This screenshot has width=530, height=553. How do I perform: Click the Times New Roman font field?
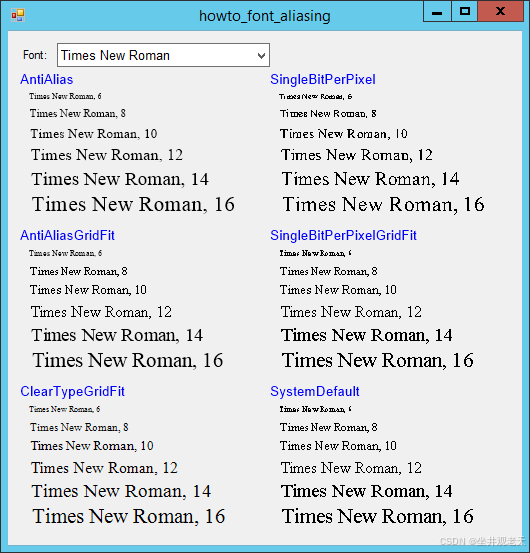tap(163, 55)
